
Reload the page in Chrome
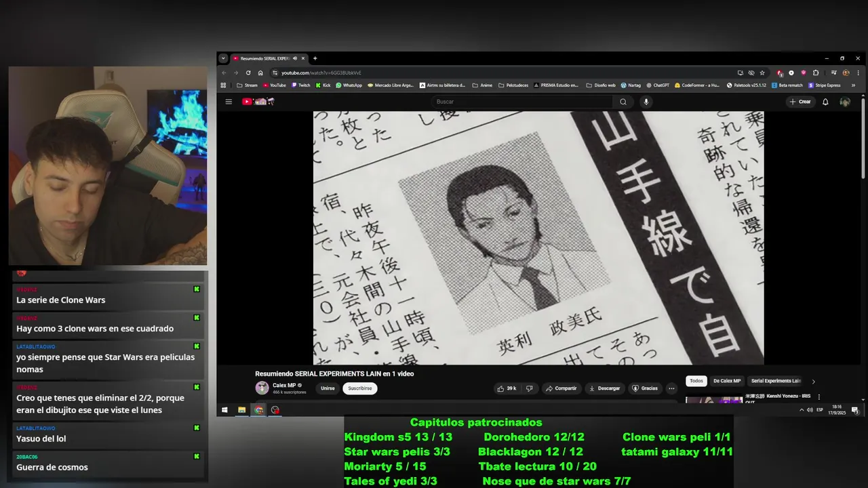point(248,73)
